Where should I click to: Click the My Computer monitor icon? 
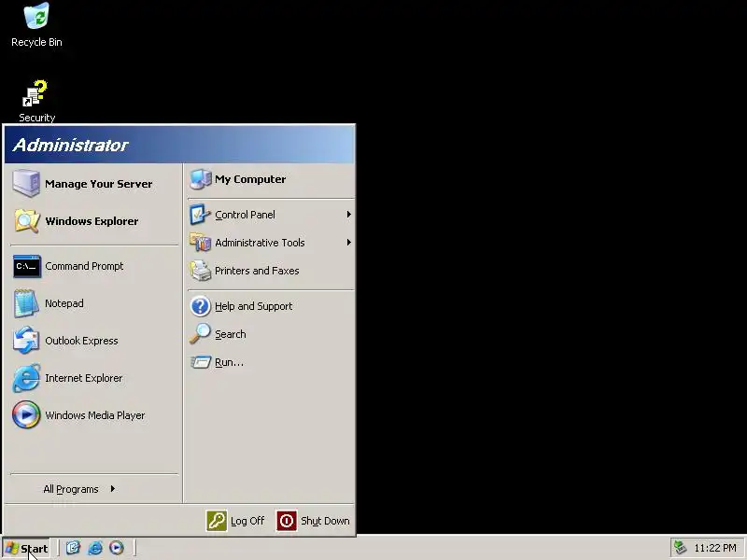(201, 179)
